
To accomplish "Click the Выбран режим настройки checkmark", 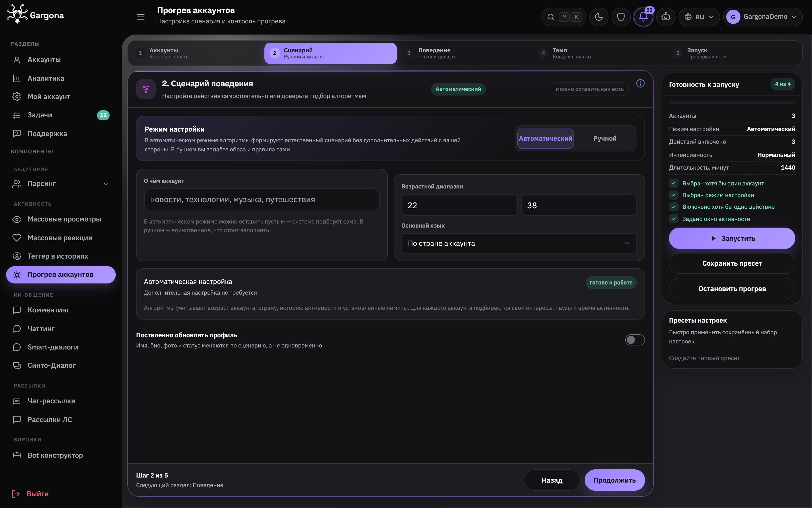I will 673,195.
